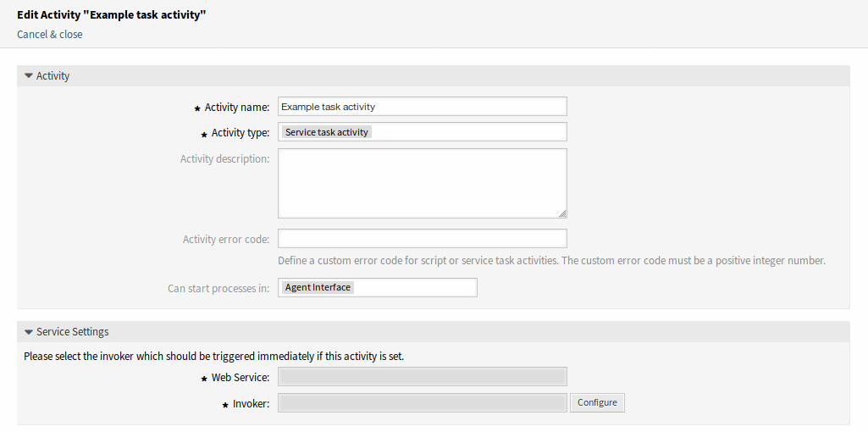Click inside the Activity description textarea
This screenshot has height=432, width=868.
click(x=422, y=183)
